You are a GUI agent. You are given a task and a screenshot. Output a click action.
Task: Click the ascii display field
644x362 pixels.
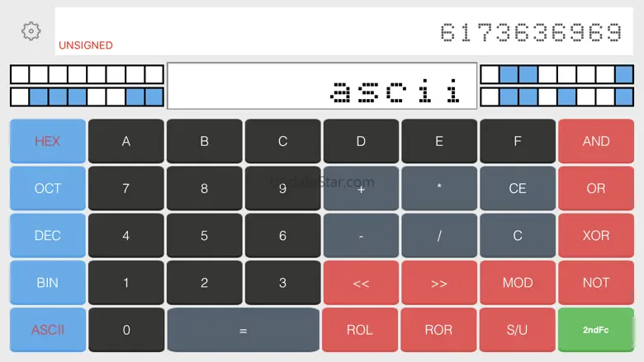tap(322, 86)
